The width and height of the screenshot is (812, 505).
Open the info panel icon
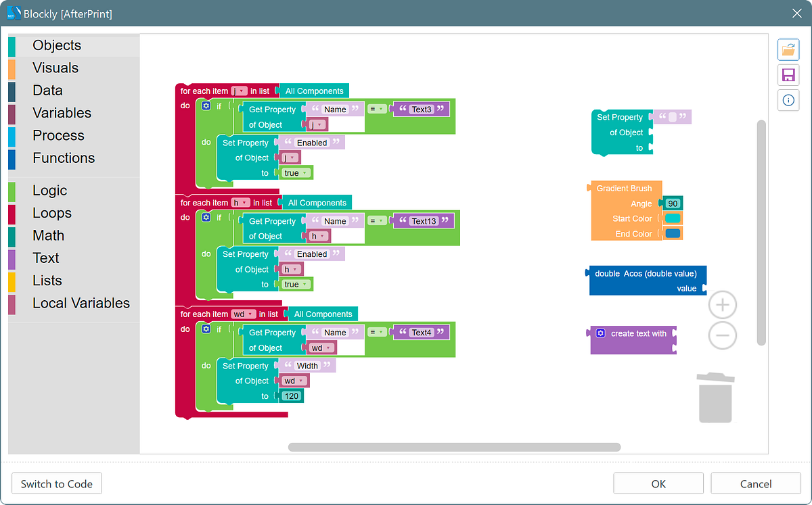click(788, 100)
